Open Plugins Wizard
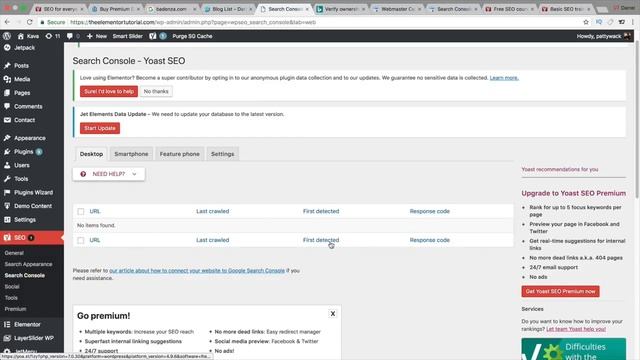 pos(32,192)
